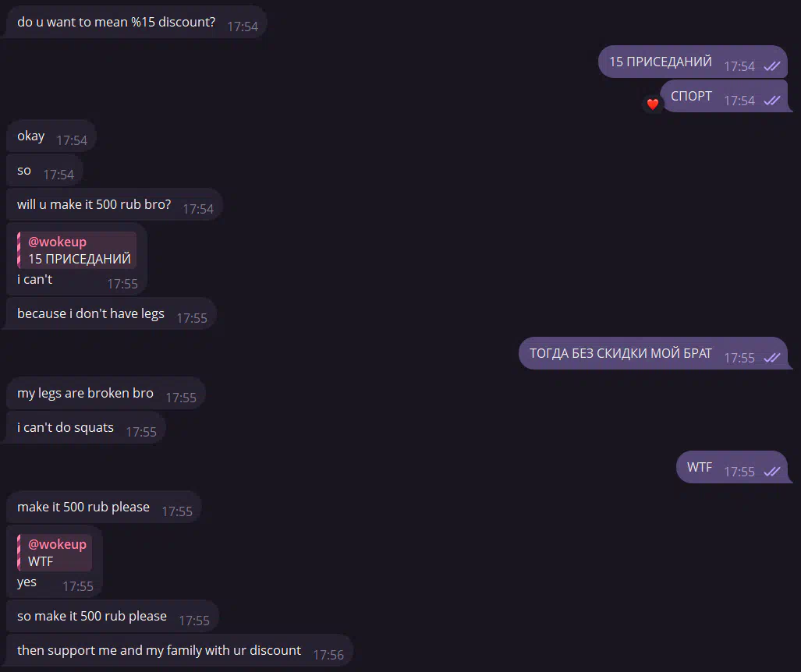The height and width of the screenshot is (672, 801).
Task: Click the short 'so' message bubble
Action: (x=44, y=171)
